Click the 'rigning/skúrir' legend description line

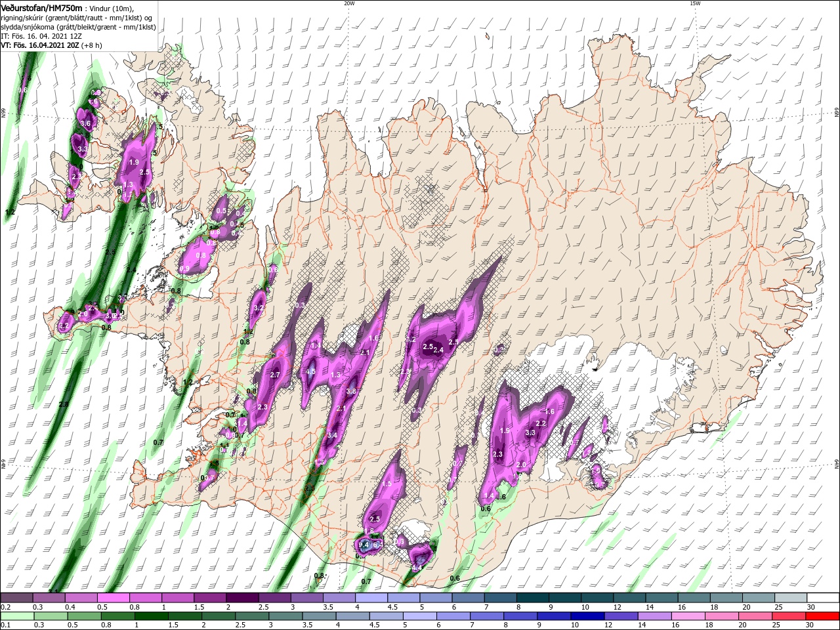click(77, 18)
